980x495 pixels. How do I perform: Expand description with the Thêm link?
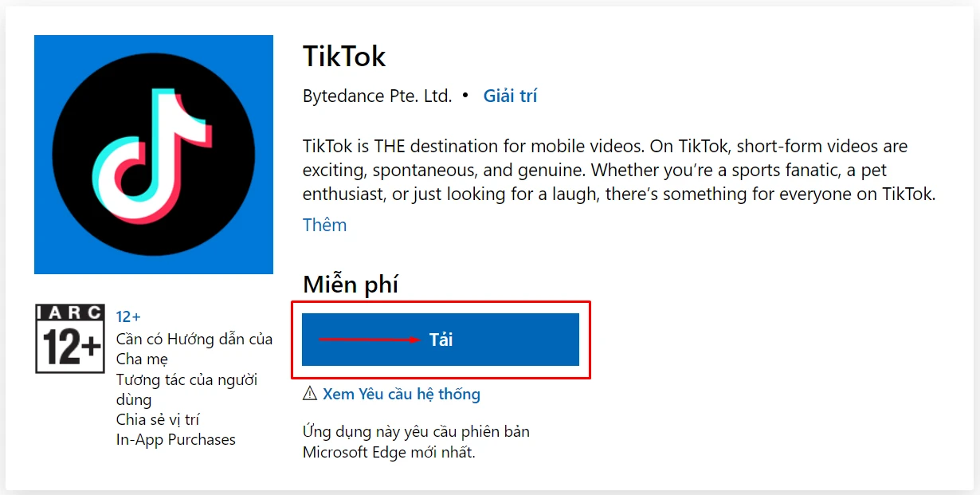324,225
